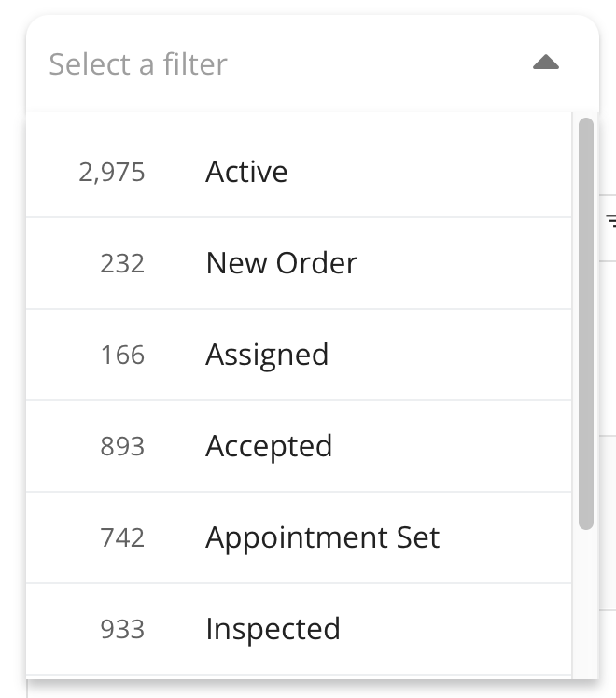Screen dimensions: 616x698
Task: Select the 'Active' filter option
Action: click(x=246, y=172)
